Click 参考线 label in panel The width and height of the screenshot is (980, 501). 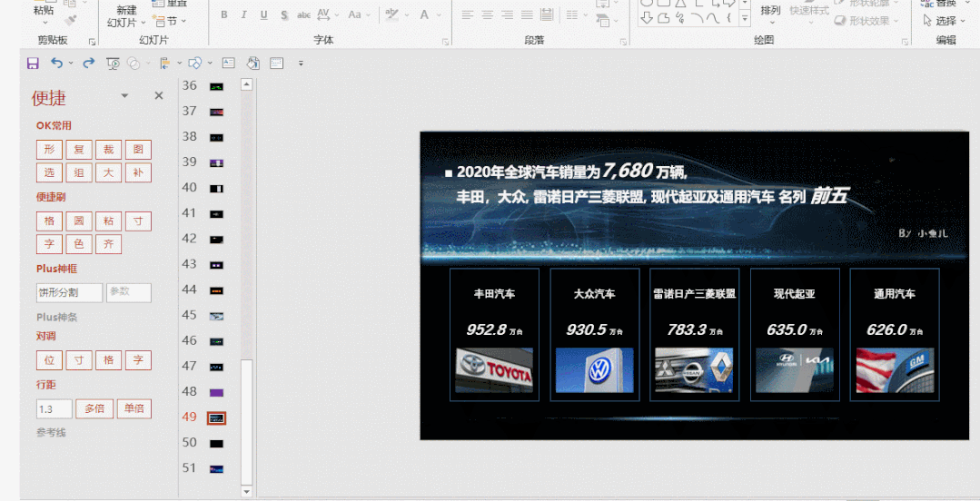click(51, 432)
